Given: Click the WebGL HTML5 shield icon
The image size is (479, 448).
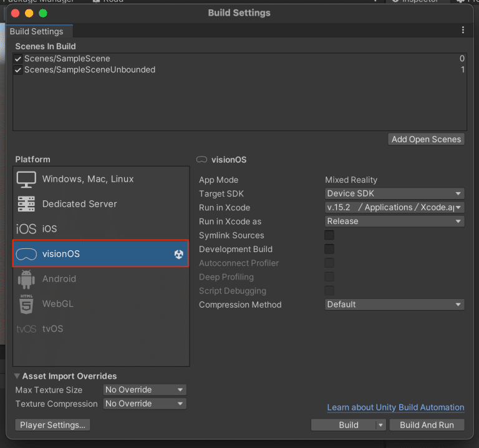Looking at the screenshot, I should click(x=26, y=304).
